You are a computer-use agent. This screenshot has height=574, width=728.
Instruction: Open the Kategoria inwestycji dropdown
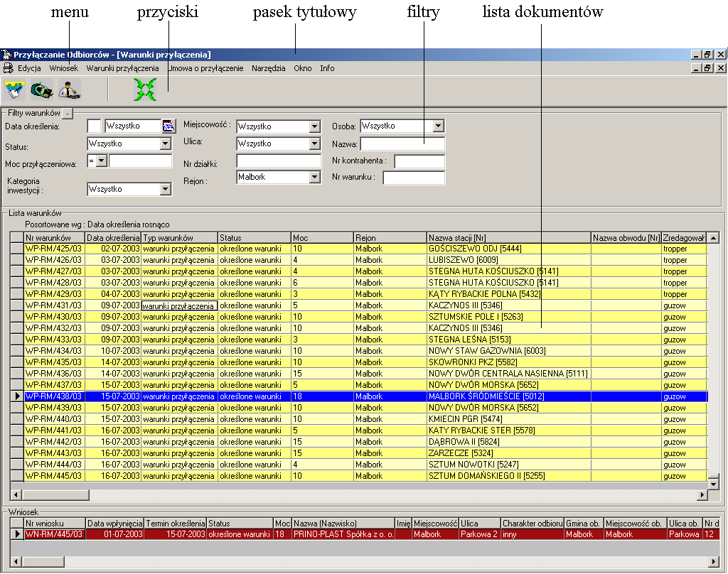point(166,190)
